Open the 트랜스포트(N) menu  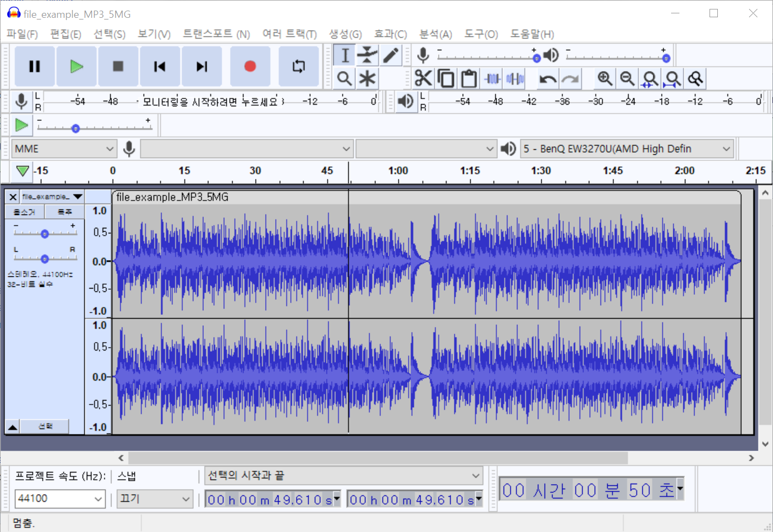point(217,34)
